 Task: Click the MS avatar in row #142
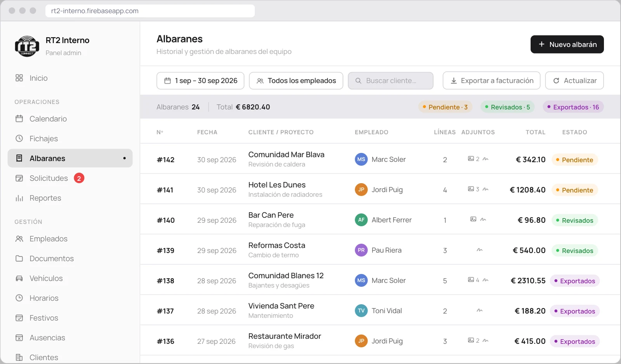point(361,159)
